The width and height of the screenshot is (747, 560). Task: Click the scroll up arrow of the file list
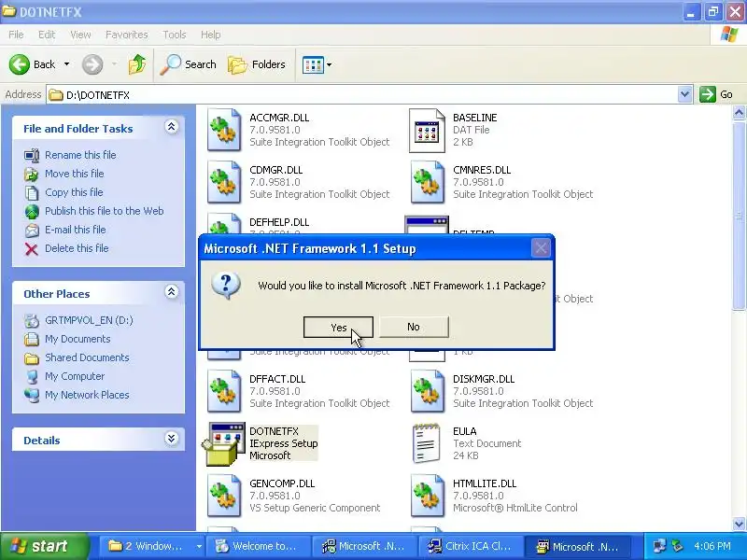tap(739, 113)
